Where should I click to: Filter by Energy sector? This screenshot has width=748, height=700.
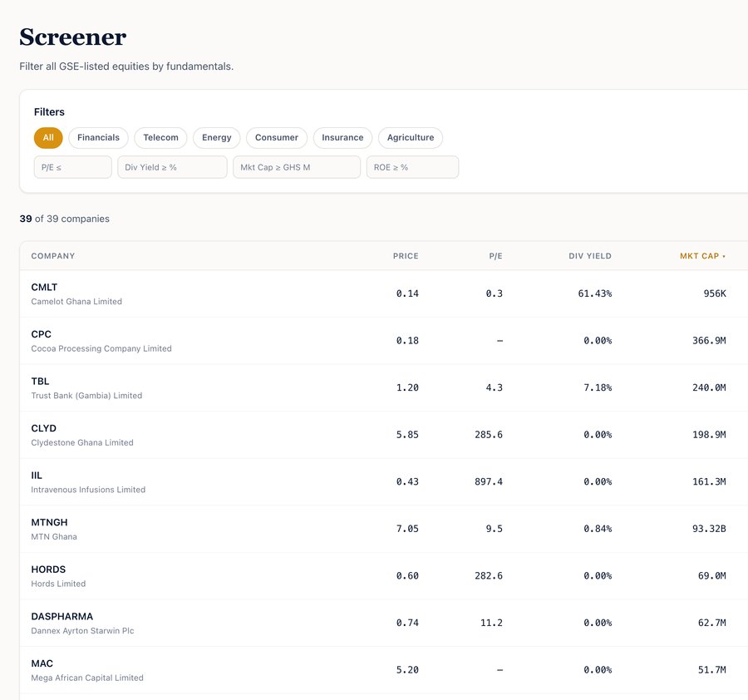tap(217, 138)
